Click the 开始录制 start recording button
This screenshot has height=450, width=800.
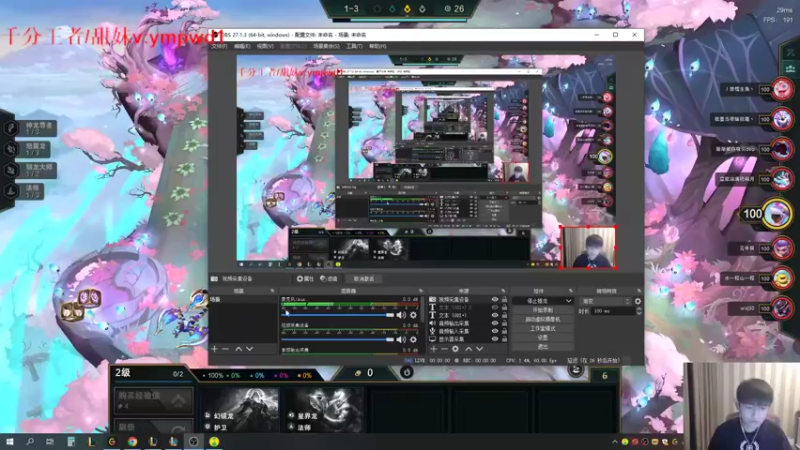tap(542, 310)
